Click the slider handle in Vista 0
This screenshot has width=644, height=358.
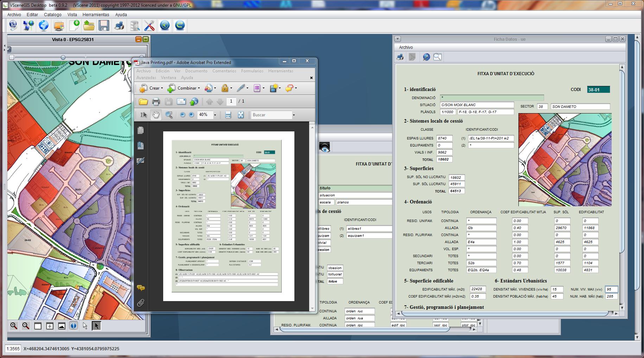point(63,57)
